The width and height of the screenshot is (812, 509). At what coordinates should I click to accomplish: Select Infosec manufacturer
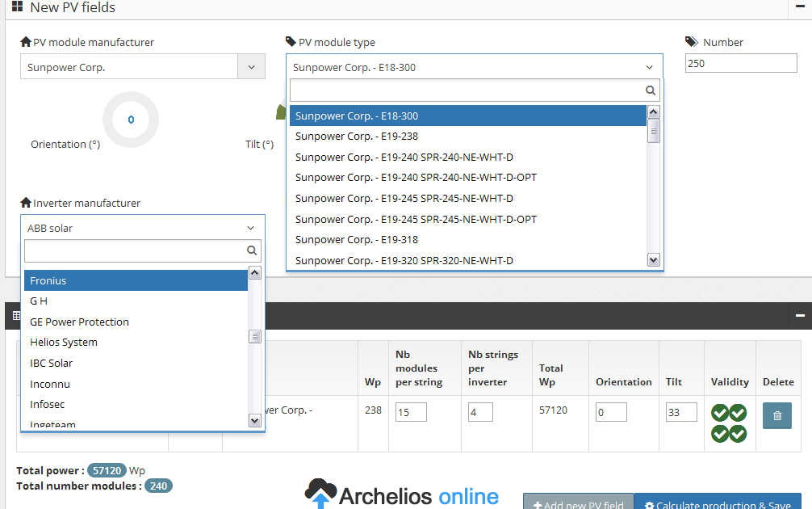click(x=136, y=404)
